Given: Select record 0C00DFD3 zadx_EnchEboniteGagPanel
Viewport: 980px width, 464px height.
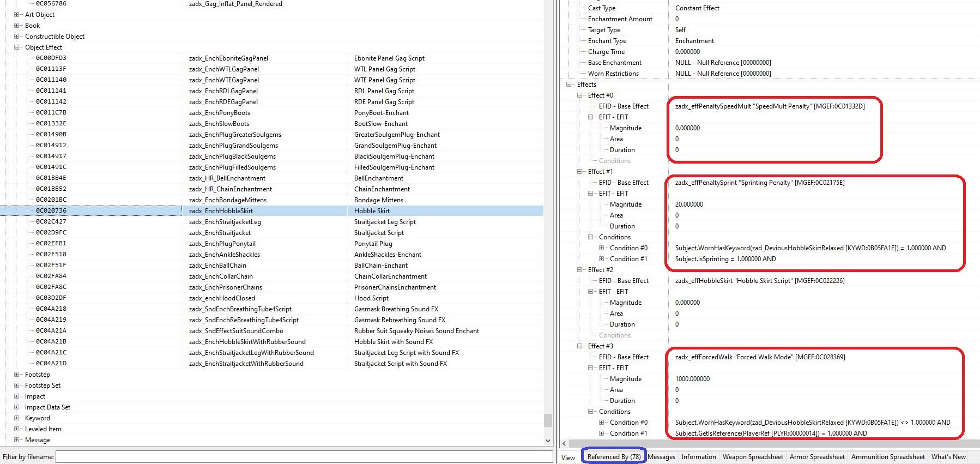Looking at the screenshot, I should pos(271,58).
